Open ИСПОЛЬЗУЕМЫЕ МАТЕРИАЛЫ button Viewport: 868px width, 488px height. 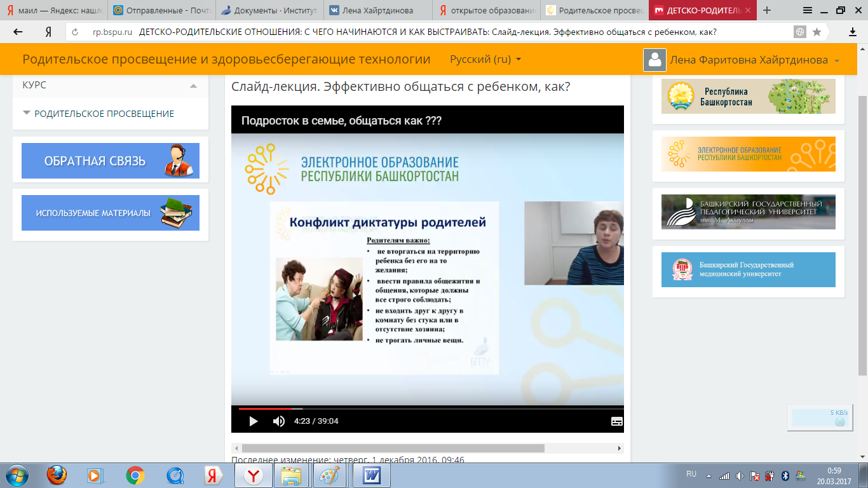(111, 213)
